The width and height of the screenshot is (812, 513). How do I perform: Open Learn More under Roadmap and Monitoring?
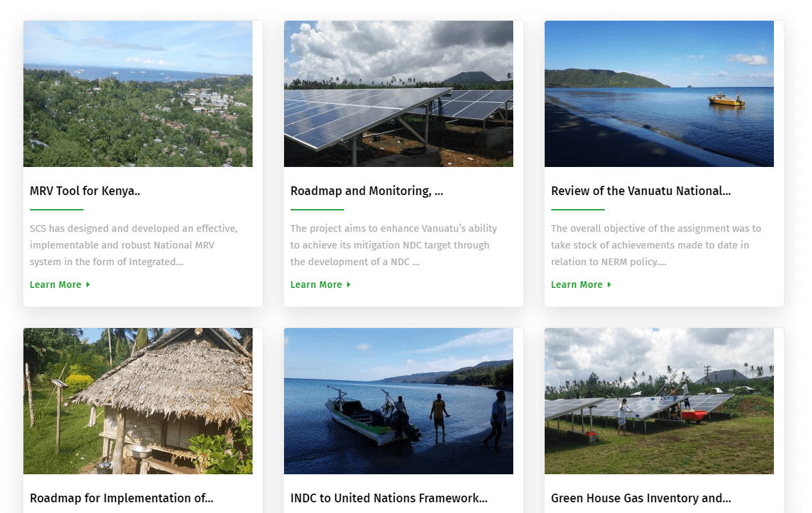tap(316, 285)
